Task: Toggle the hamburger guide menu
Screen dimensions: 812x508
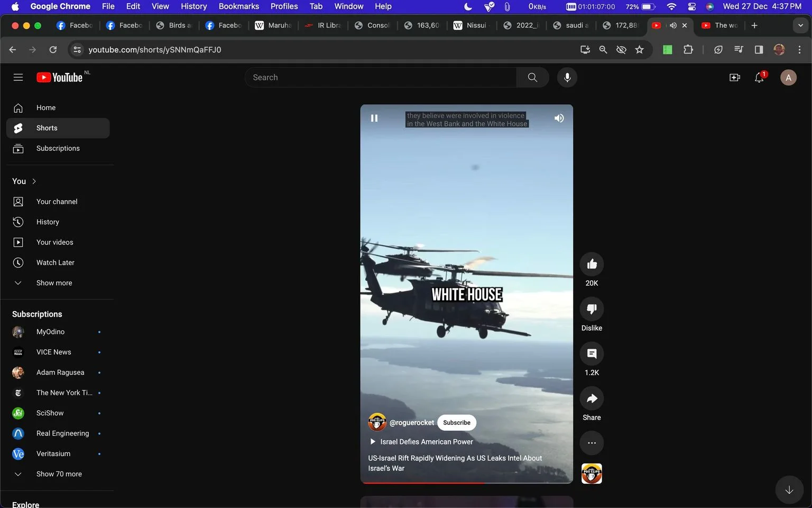Action: click(18, 77)
